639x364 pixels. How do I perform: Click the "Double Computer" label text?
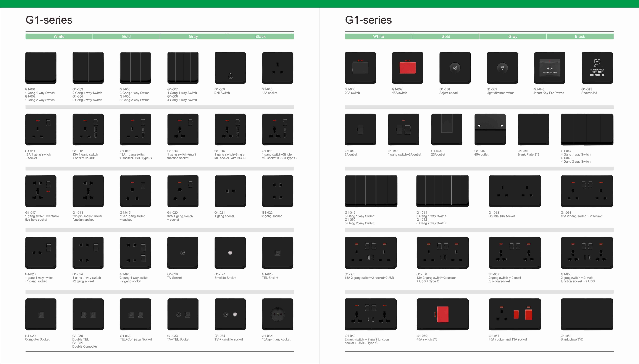coord(85,346)
